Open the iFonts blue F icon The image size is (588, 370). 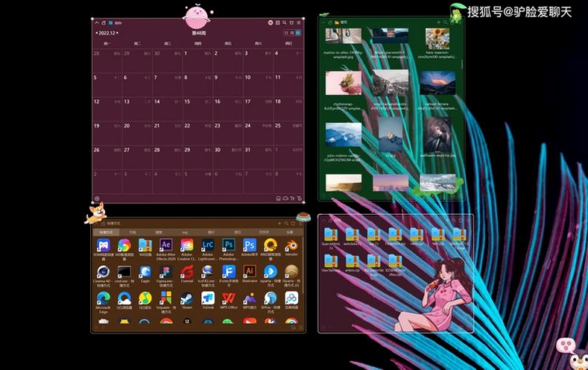point(228,272)
